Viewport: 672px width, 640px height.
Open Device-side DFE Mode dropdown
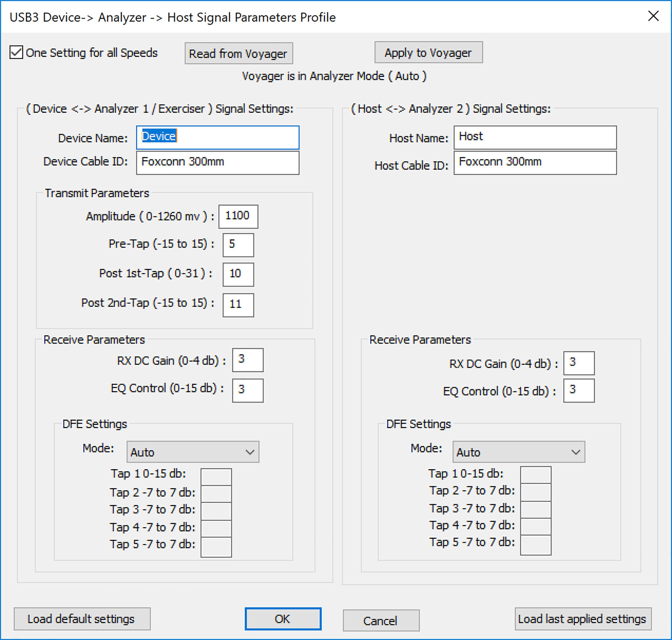[x=193, y=452]
